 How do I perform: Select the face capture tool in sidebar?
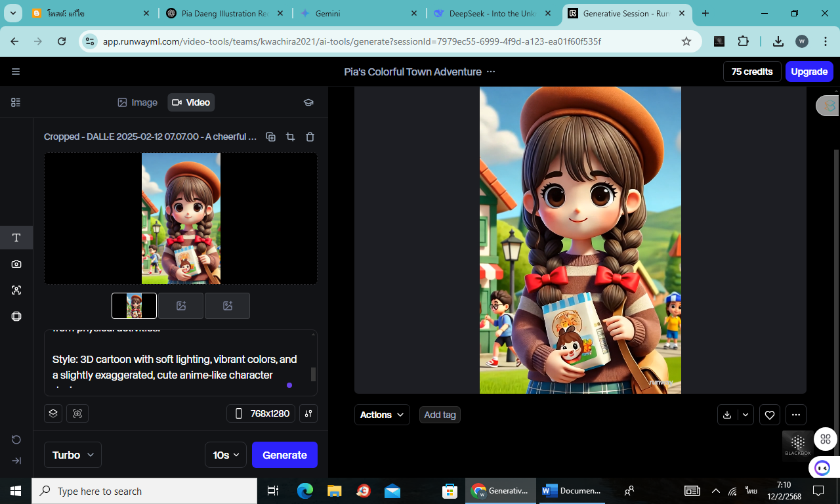16,290
